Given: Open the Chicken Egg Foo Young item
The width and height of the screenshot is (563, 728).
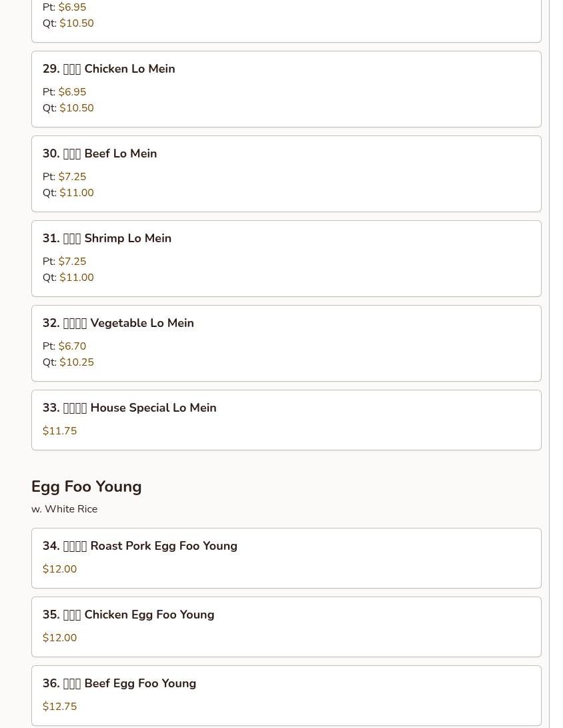Looking at the screenshot, I should tap(128, 615).
